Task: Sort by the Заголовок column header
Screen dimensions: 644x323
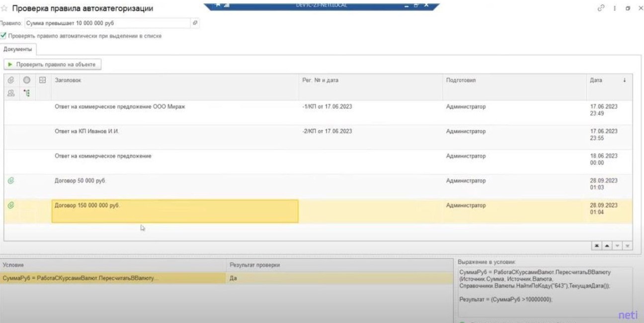Action: [x=68, y=81]
